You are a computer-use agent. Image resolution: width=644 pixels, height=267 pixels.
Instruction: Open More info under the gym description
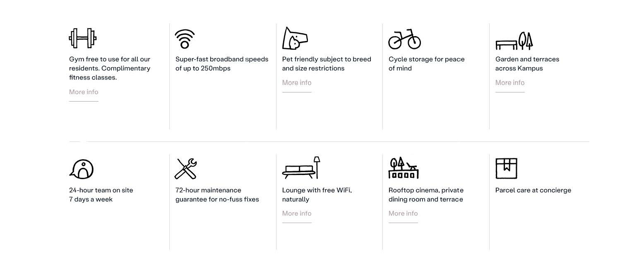pyautogui.click(x=84, y=92)
